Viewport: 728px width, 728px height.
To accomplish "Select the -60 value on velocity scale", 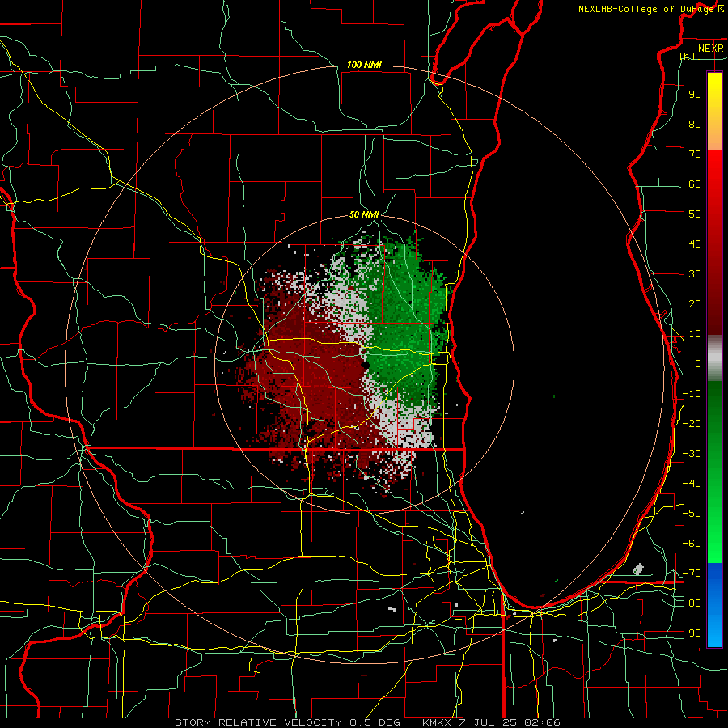I will [x=692, y=544].
